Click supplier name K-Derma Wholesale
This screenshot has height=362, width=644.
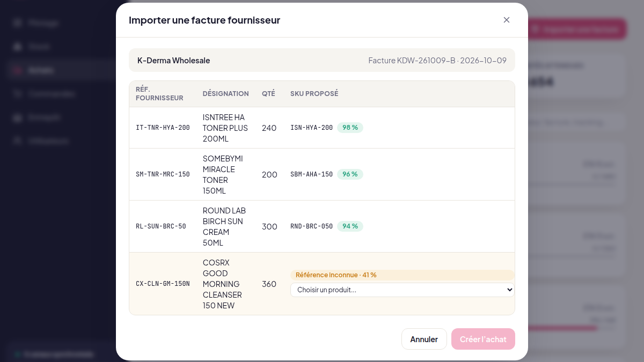[174, 60]
